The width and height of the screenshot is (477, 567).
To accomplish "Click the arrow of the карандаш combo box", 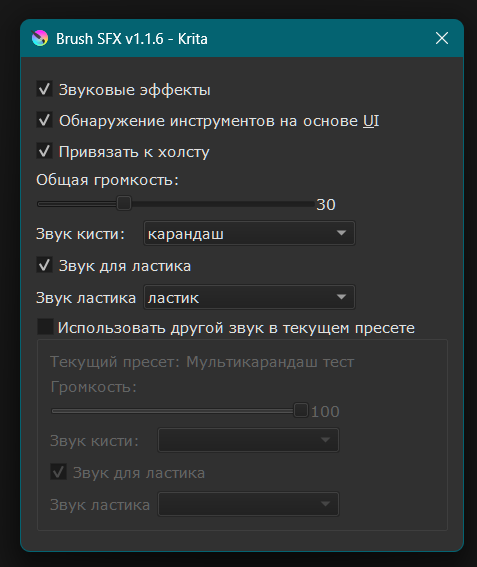I will click(x=341, y=233).
